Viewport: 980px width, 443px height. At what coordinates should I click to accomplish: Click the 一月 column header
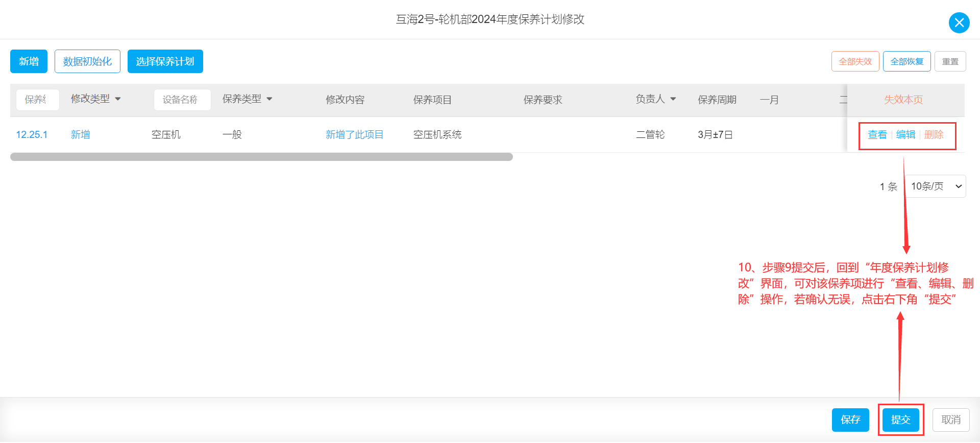pyautogui.click(x=769, y=100)
